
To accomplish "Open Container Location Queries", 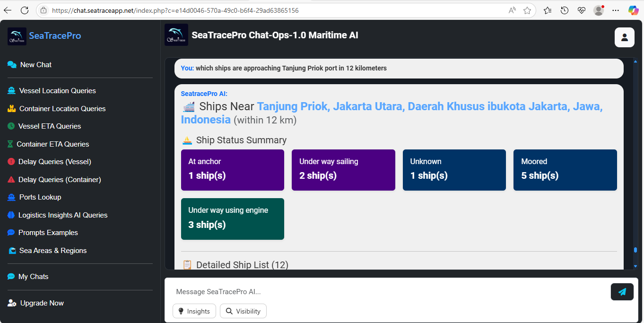I will pos(56,109).
